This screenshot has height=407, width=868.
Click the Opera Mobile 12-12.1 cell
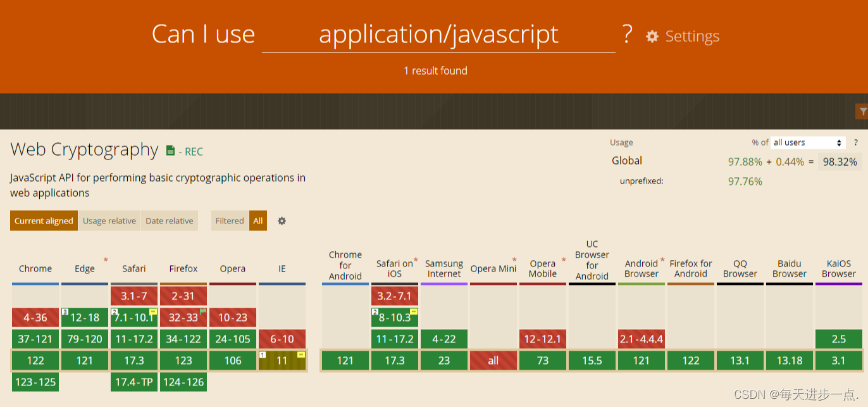coord(543,339)
